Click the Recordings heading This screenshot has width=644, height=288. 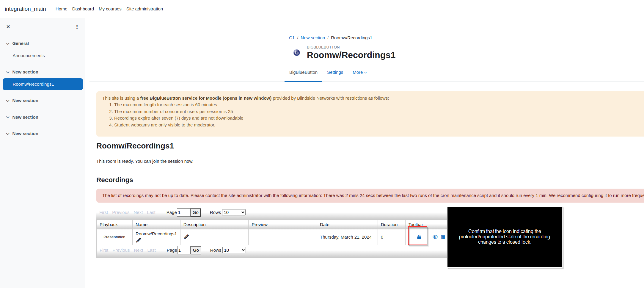pyautogui.click(x=115, y=180)
